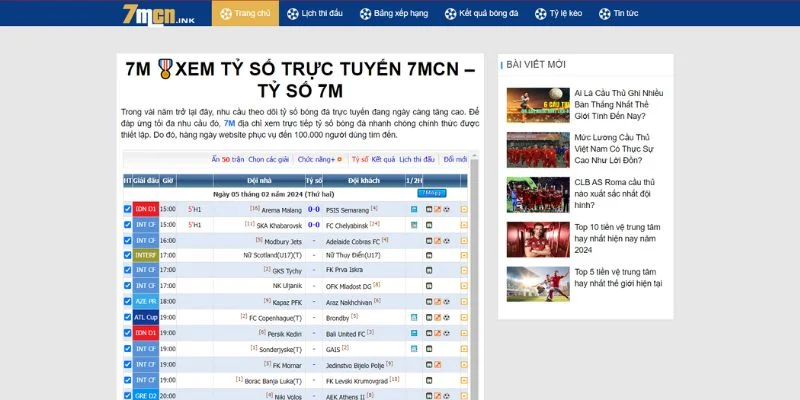Open analysis icon in Borac Banja Luka row
The height and width of the screenshot is (400, 800).
click(429, 380)
